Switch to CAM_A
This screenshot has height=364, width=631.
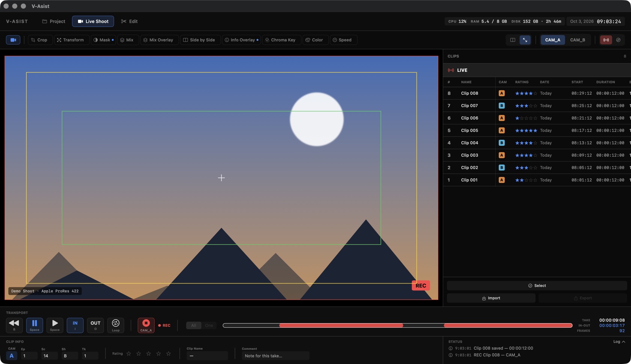tap(553, 40)
